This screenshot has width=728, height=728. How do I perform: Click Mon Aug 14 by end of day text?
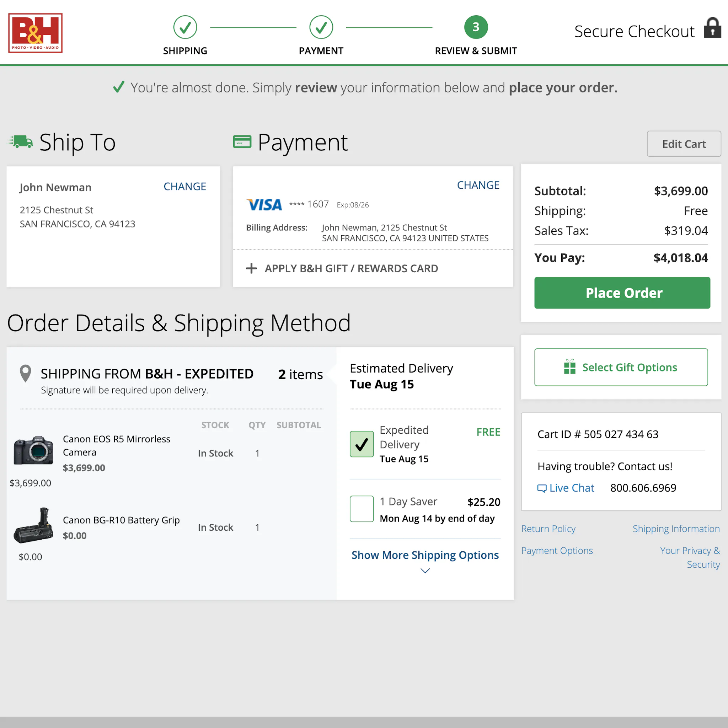[437, 519]
